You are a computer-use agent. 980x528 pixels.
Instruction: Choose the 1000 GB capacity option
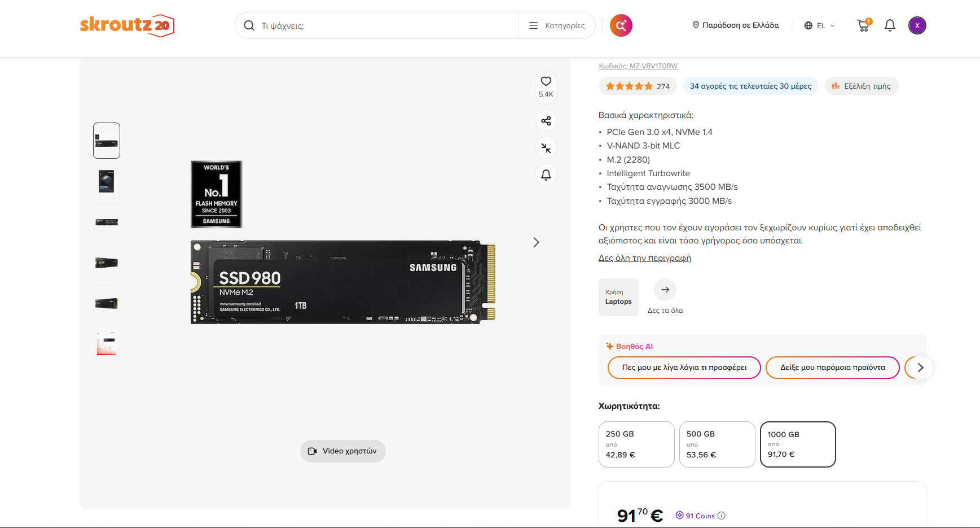tap(798, 444)
